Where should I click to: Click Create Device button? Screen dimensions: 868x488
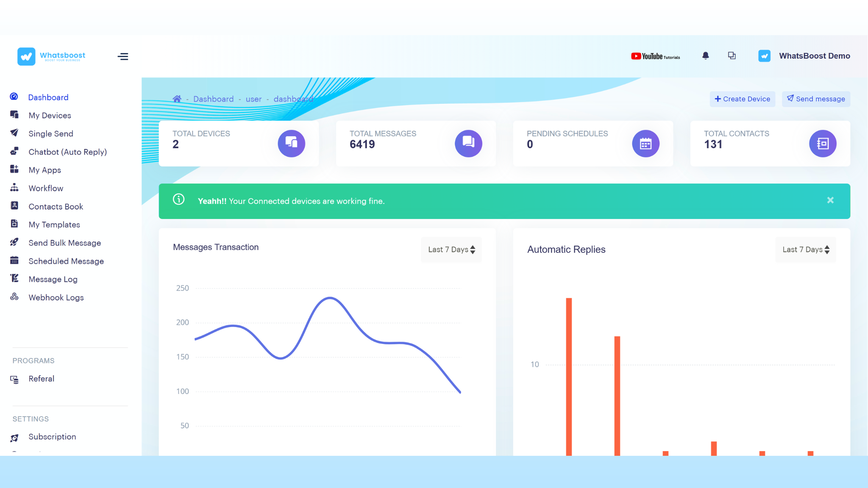[742, 99]
